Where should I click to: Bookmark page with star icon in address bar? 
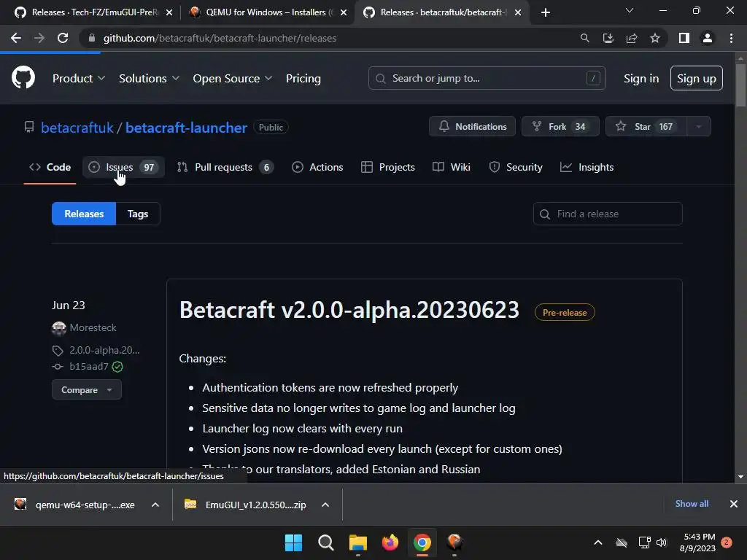[655, 38]
